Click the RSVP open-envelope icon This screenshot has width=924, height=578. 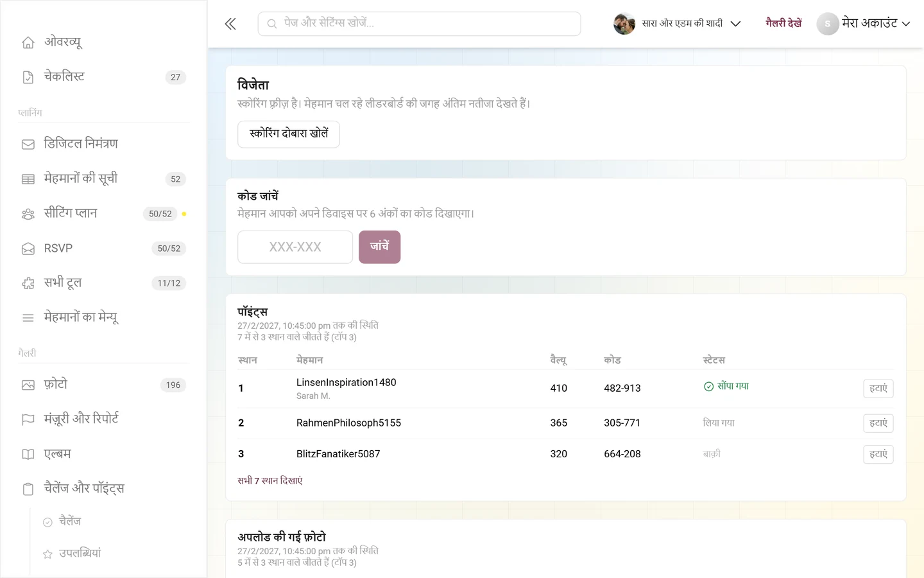(28, 249)
